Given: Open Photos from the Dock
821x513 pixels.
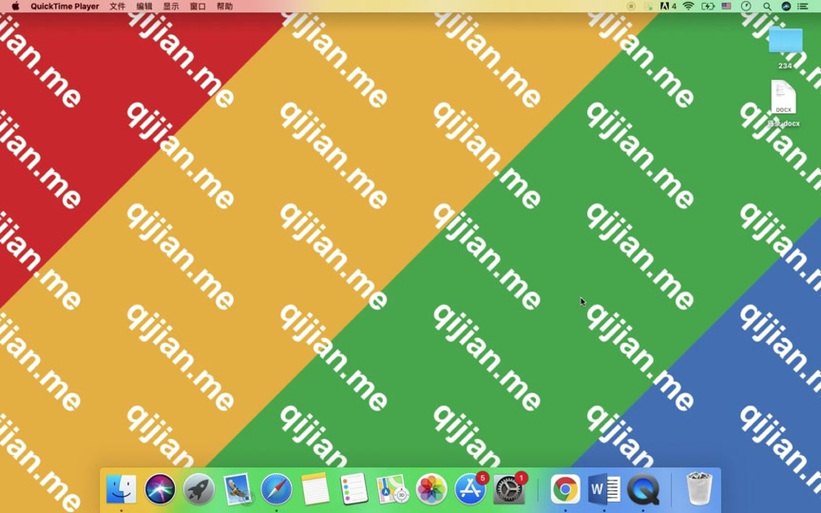Looking at the screenshot, I should point(431,489).
